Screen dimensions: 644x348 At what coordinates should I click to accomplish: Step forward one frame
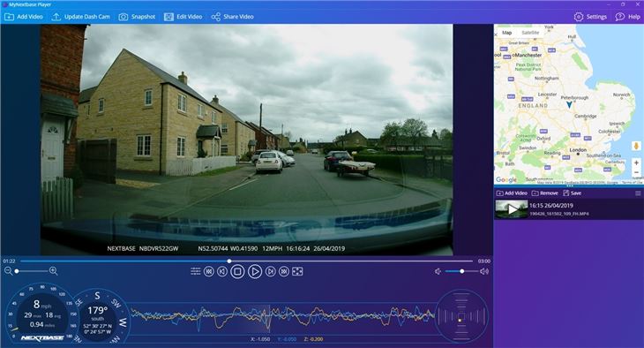pos(270,271)
